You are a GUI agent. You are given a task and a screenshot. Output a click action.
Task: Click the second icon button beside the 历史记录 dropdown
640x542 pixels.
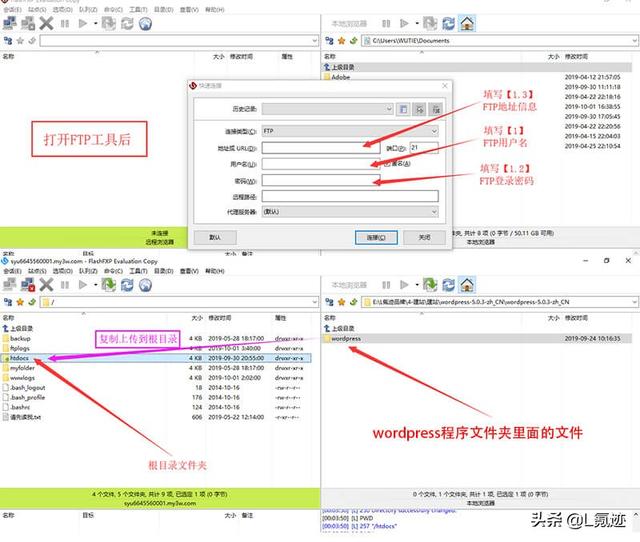point(420,109)
